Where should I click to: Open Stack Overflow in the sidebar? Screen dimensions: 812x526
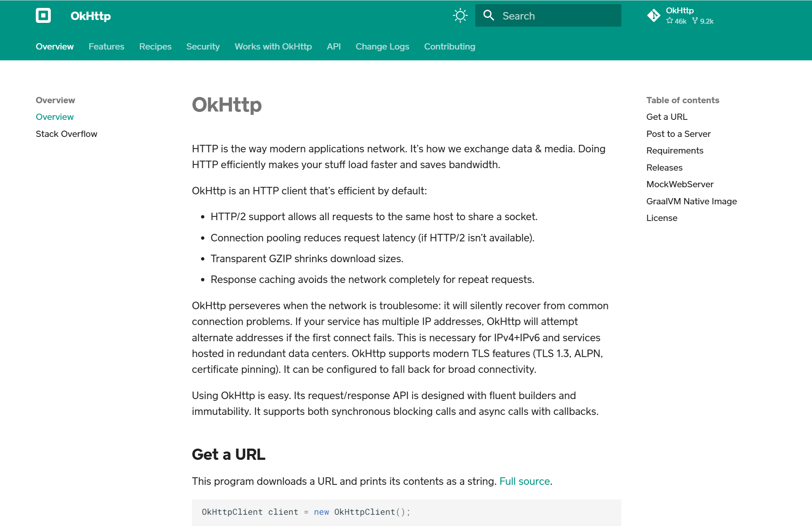[67, 134]
